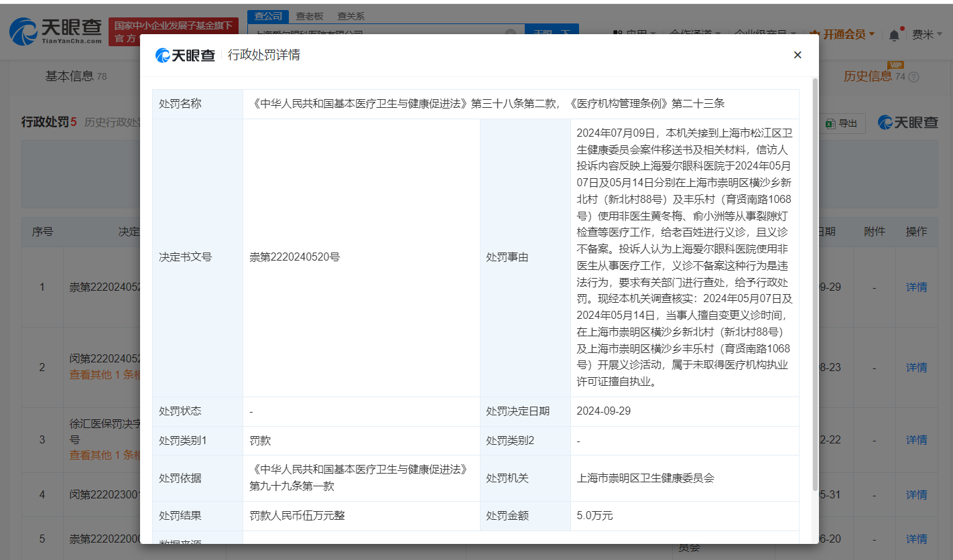
Task: Expand the 合作通道 dropdown
Action: [695, 34]
